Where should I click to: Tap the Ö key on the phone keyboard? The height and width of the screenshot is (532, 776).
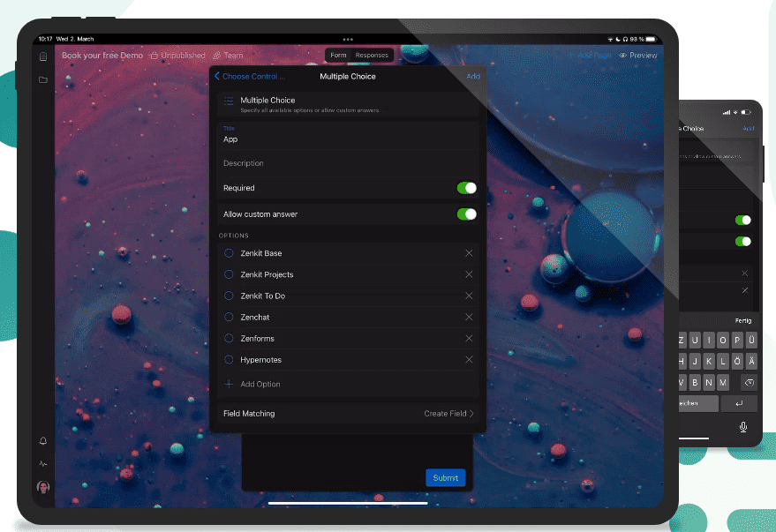pyautogui.click(x=737, y=362)
